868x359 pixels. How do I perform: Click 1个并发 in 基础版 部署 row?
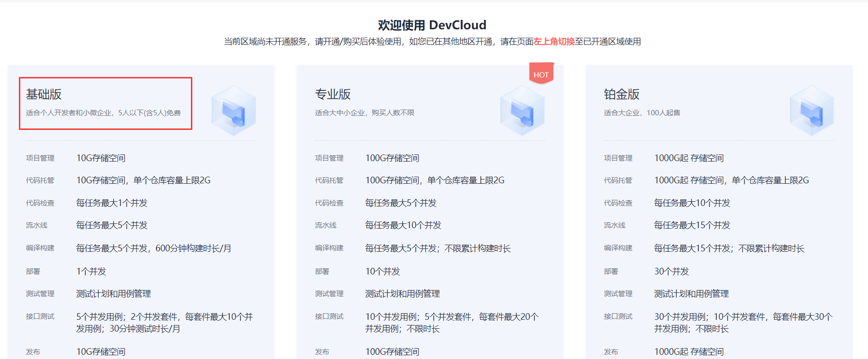(x=92, y=272)
